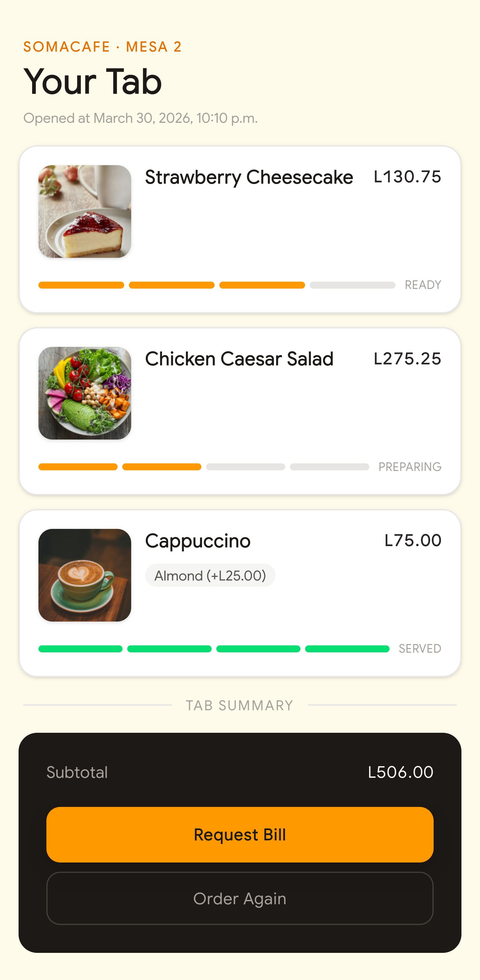Click the Strawberry Cheesecake item title

[x=249, y=177]
